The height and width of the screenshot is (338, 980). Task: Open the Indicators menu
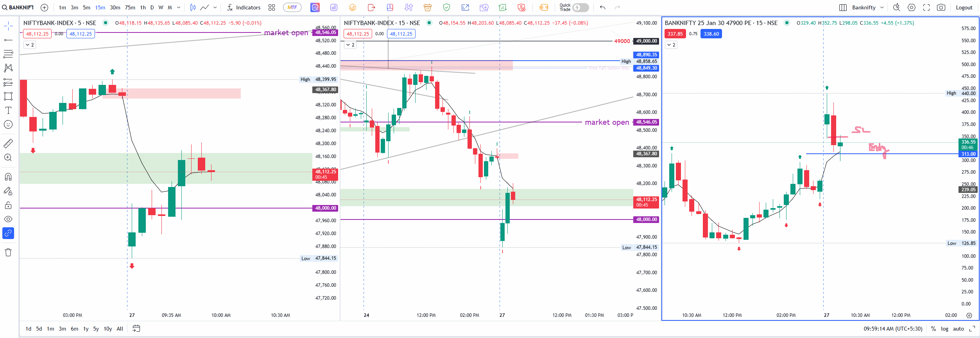[x=244, y=7]
